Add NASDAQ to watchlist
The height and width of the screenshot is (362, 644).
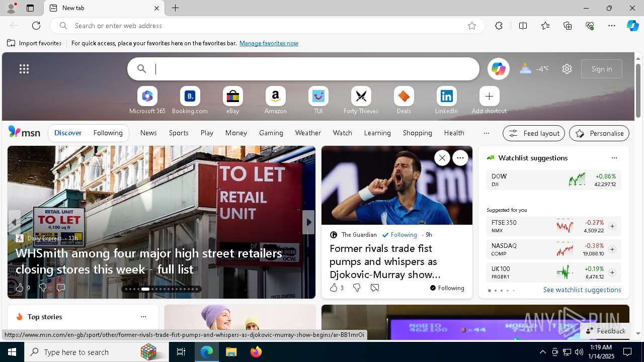612,249
